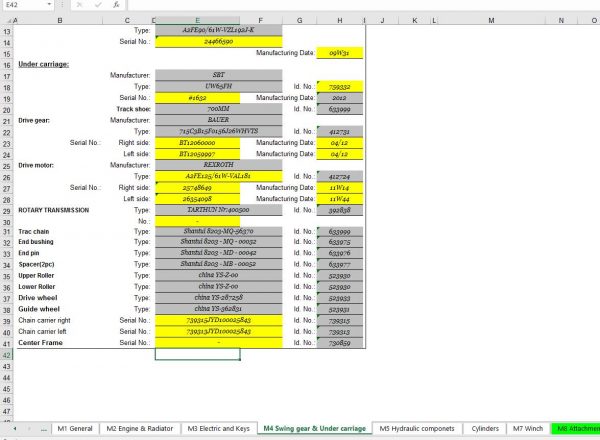This screenshot has height=440, width=600.
Task: Click the Drive wheel type china YS-287258
Action: [x=218, y=297]
